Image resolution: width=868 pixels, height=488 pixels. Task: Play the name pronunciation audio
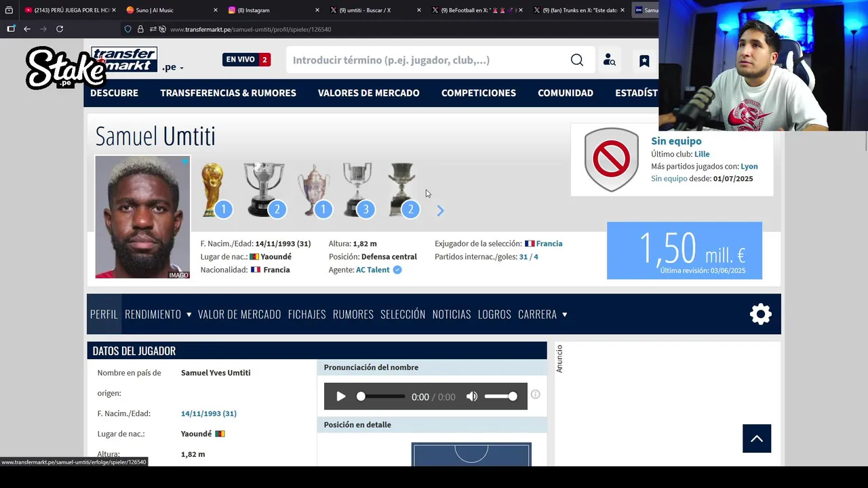(341, 396)
